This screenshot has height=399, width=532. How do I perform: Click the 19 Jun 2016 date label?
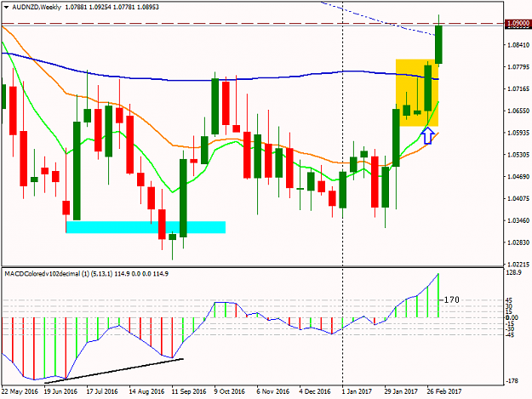(x=60, y=391)
